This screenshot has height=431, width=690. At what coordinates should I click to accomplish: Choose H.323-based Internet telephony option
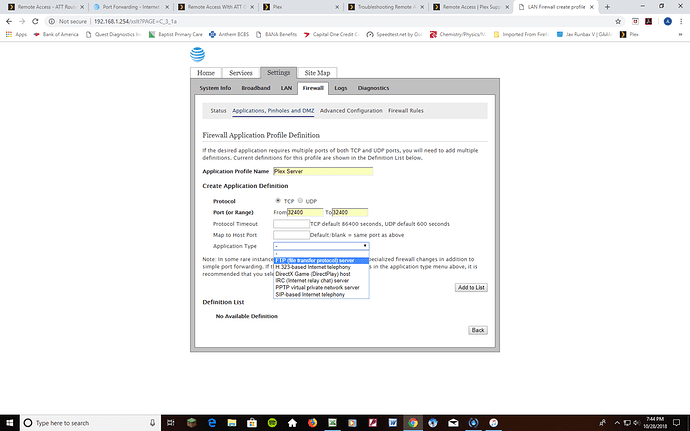(321, 267)
